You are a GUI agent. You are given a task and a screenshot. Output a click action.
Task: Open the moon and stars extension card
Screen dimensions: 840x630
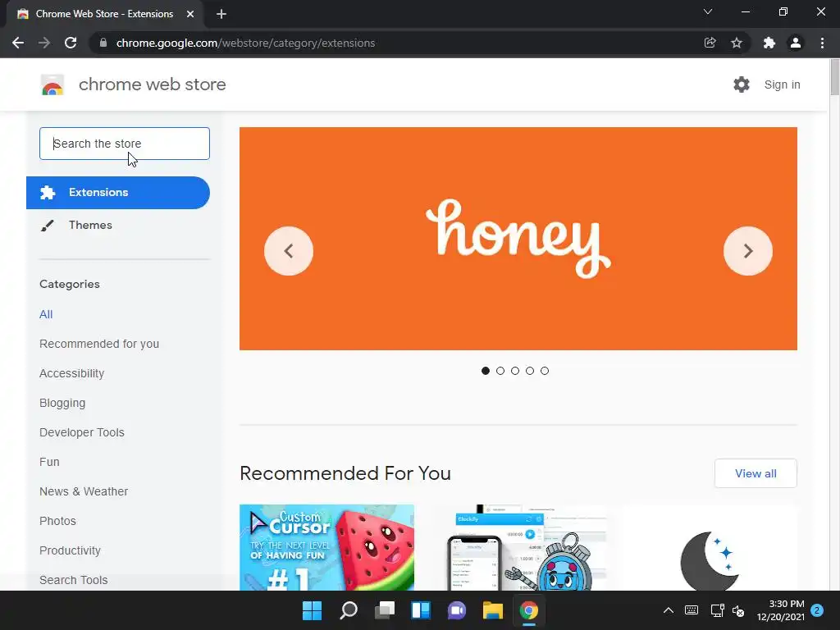pyautogui.click(x=710, y=547)
